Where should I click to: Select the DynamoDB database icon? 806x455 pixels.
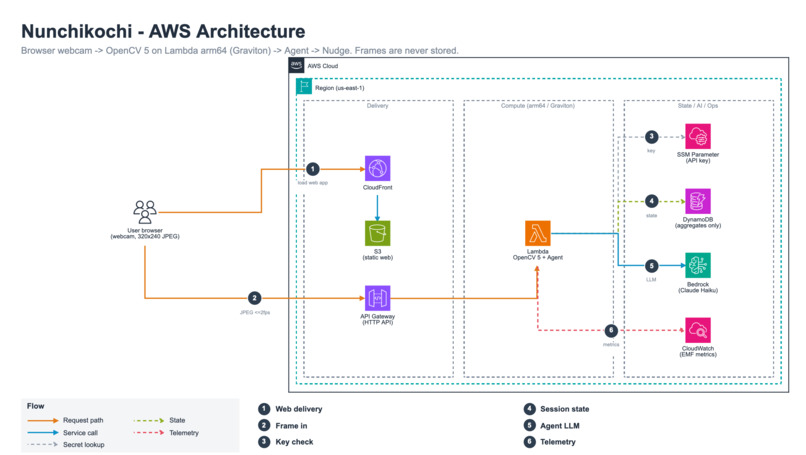[x=698, y=201]
